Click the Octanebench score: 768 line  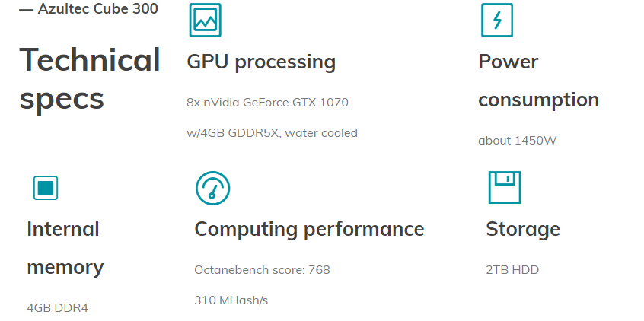pos(262,270)
